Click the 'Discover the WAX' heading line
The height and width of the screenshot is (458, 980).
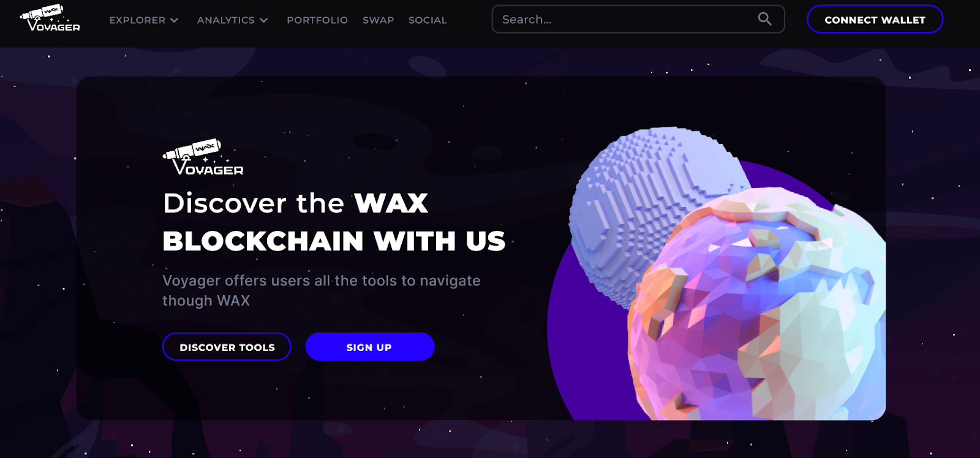(x=295, y=203)
